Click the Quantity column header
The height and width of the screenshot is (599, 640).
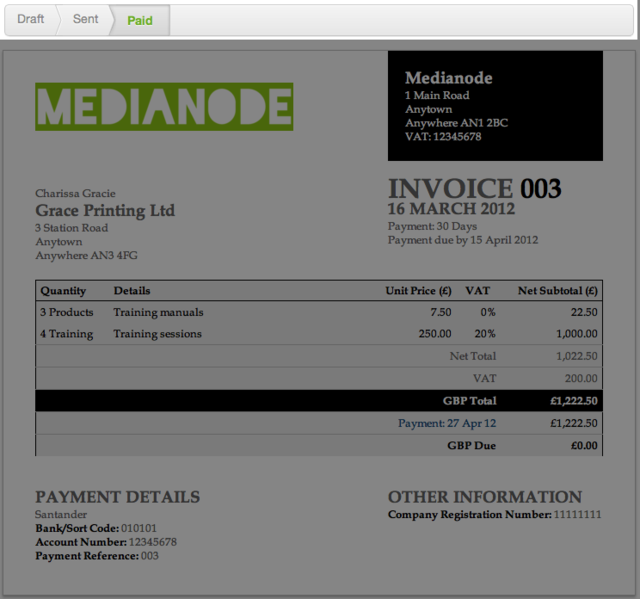click(x=63, y=291)
